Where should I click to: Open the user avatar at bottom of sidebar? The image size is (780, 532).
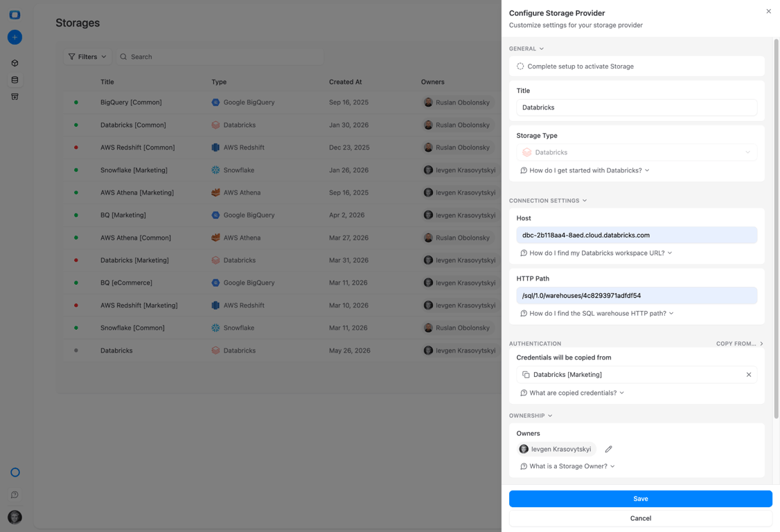(x=15, y=517)
